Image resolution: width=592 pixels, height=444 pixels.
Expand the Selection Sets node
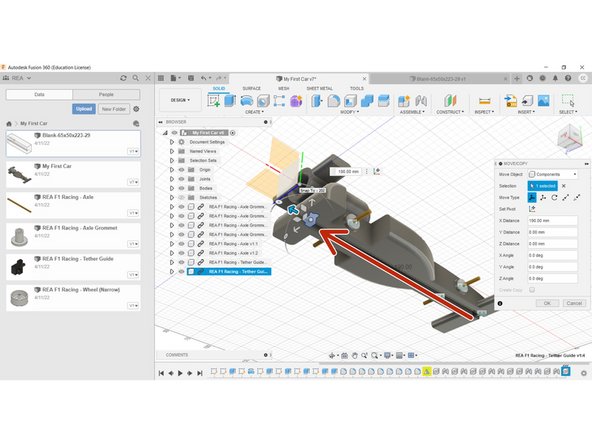point(172,160)
